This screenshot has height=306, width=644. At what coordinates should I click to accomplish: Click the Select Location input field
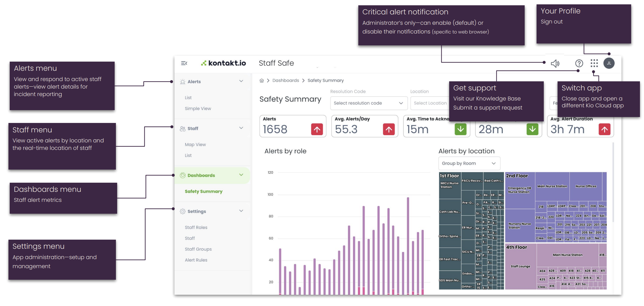[430, 103]
